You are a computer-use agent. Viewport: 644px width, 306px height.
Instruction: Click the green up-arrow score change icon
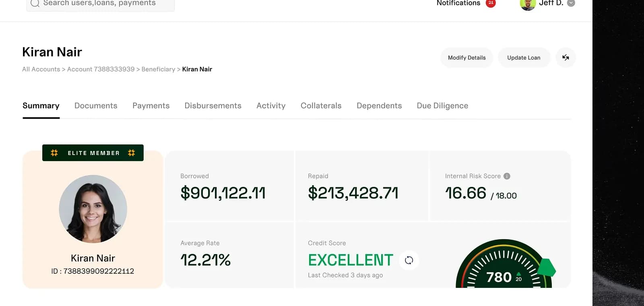518,274
